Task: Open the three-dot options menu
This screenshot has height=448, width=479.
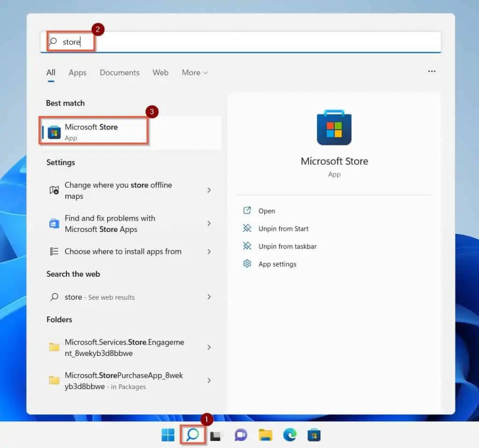Action: pos(431,71)
